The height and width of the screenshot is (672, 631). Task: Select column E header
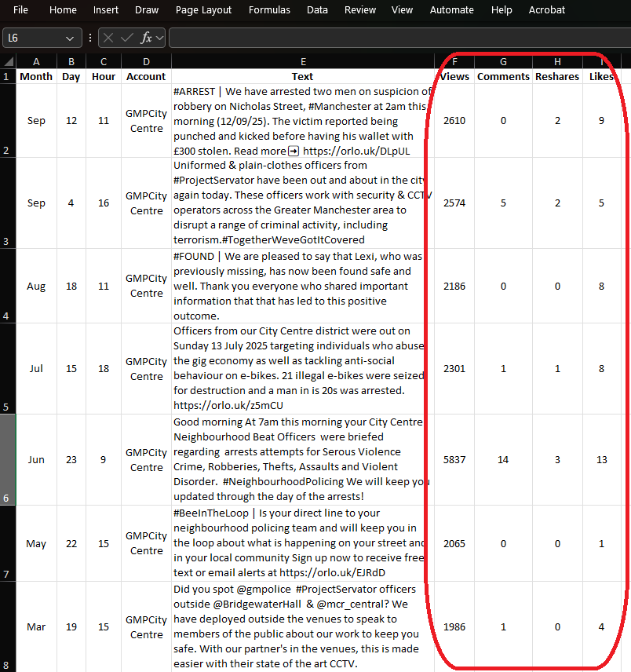pyautogui.click(x=302, y=62)
